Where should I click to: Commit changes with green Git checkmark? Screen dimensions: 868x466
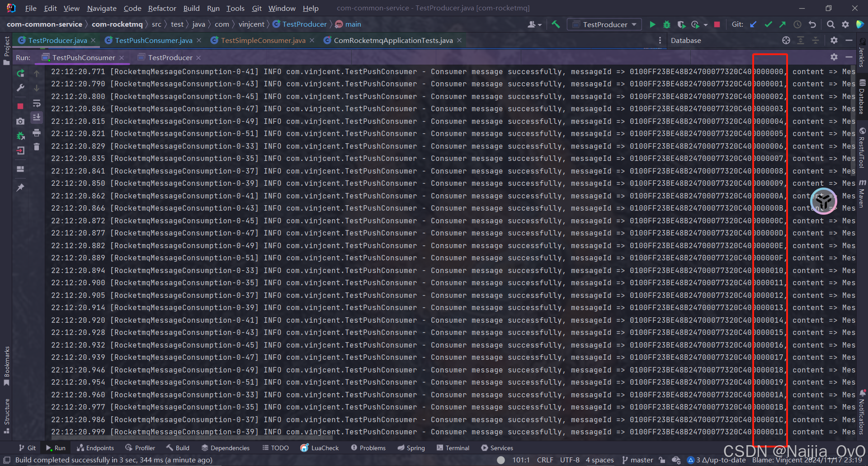(768, 24)
